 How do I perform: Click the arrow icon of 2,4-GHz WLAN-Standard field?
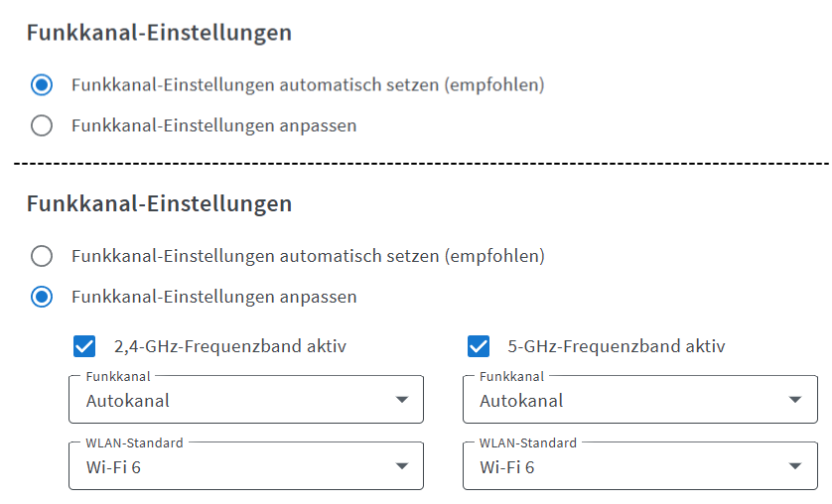point(401,465)
